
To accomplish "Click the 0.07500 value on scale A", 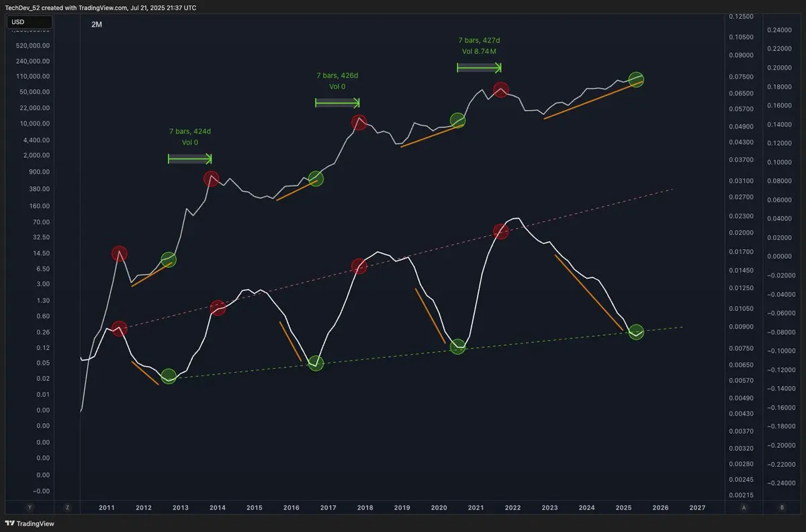I will click(x=740, y=77).
